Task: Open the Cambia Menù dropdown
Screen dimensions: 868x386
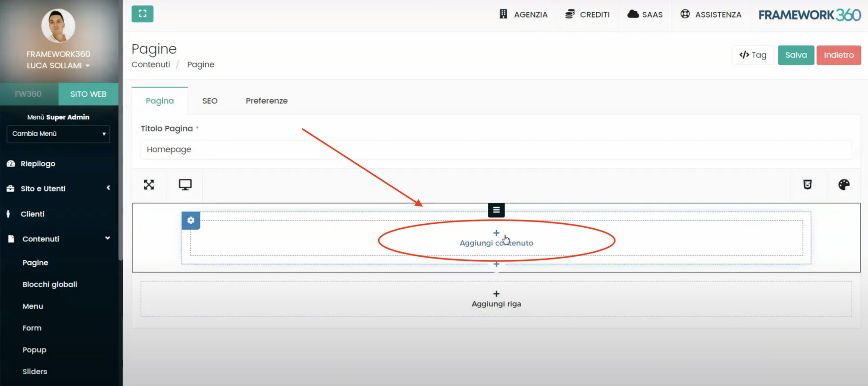Action: [x=58, y=134]
